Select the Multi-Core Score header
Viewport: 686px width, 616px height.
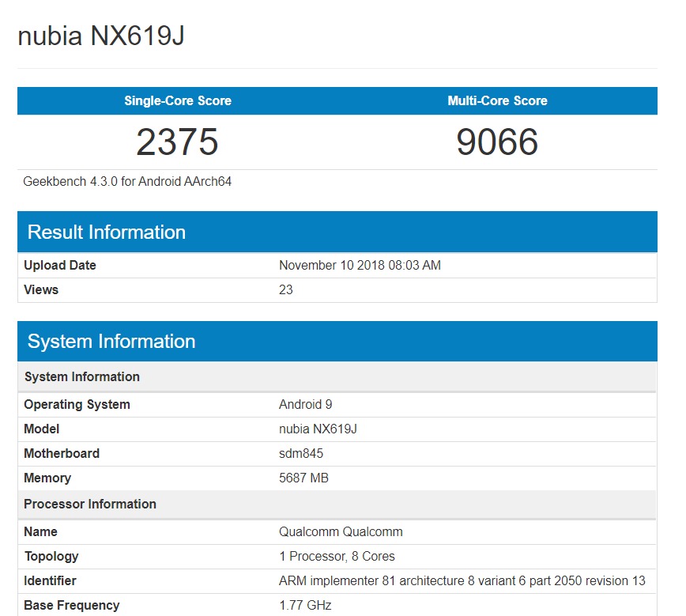497,100
